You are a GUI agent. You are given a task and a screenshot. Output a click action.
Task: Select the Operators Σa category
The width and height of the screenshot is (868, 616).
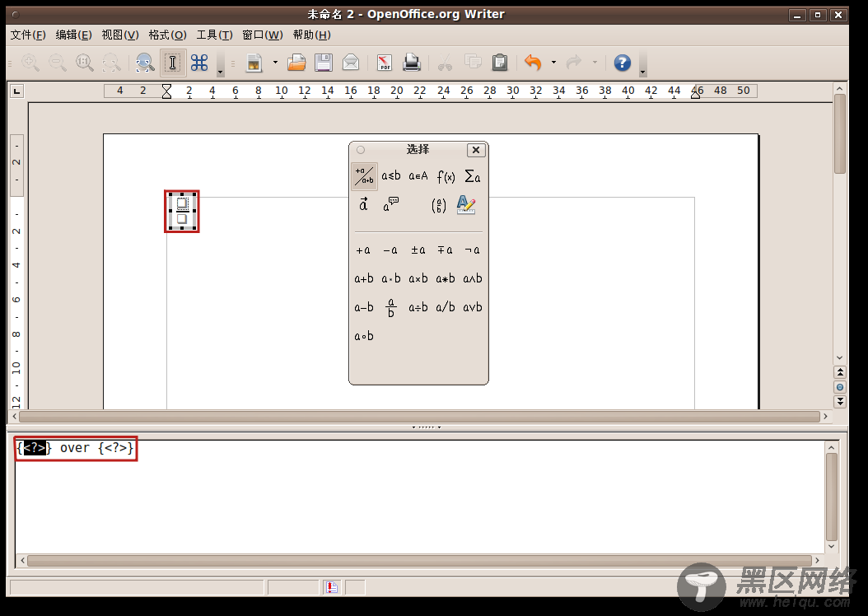point(472,176)
